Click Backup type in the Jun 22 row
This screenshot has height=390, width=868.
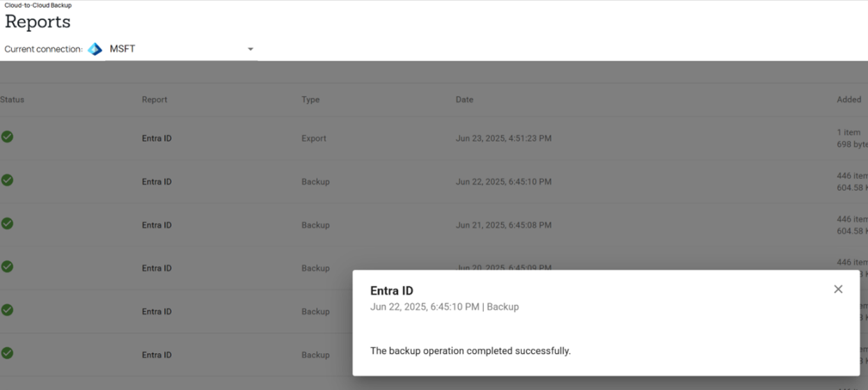pos(315,182)
